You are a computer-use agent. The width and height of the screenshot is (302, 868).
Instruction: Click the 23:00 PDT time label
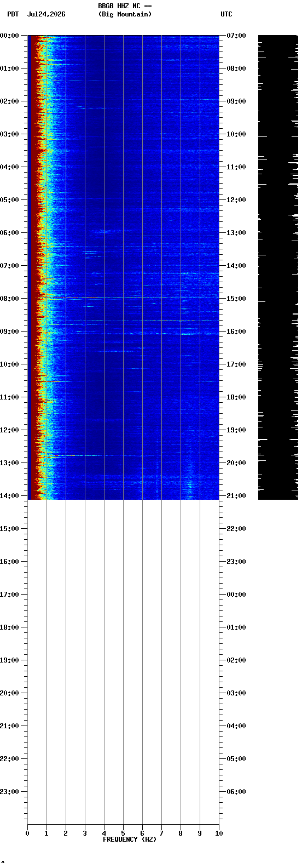(x=9, y=792)
